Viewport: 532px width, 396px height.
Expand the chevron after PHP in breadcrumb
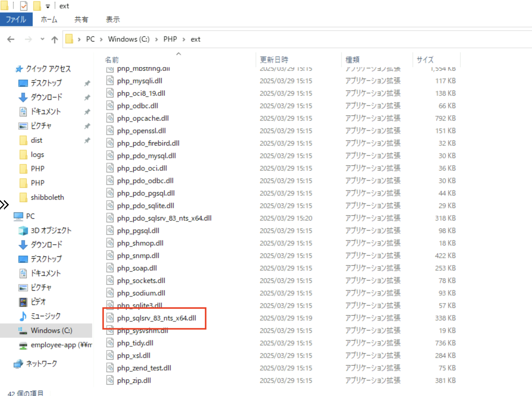184,40
